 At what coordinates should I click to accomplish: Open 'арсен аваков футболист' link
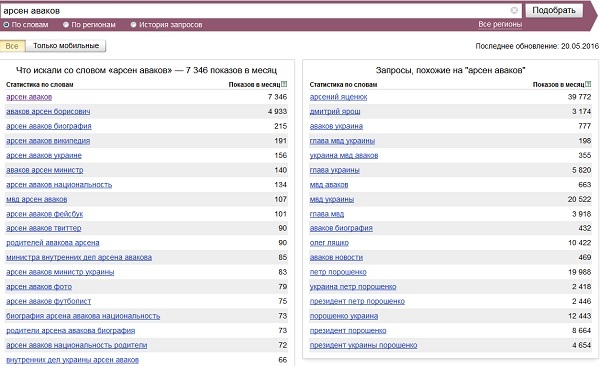coord(49,302)
